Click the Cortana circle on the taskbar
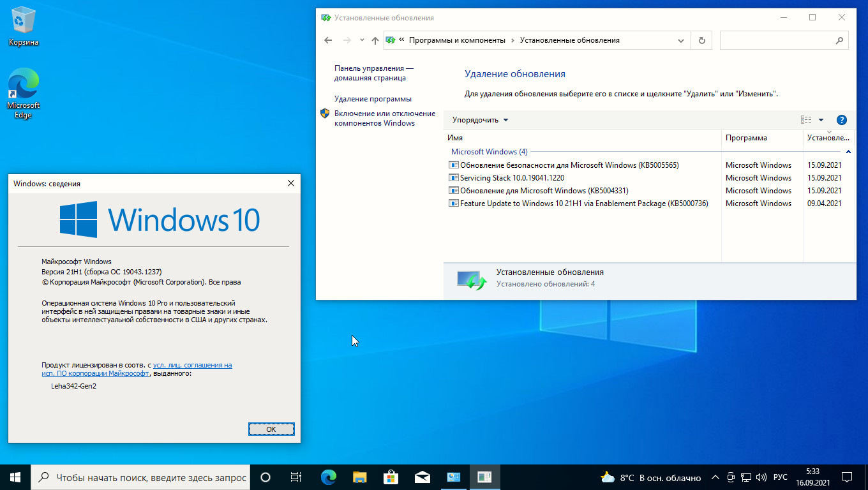Image resolution: width=868 pixels, height=490 pixels. 266,477
